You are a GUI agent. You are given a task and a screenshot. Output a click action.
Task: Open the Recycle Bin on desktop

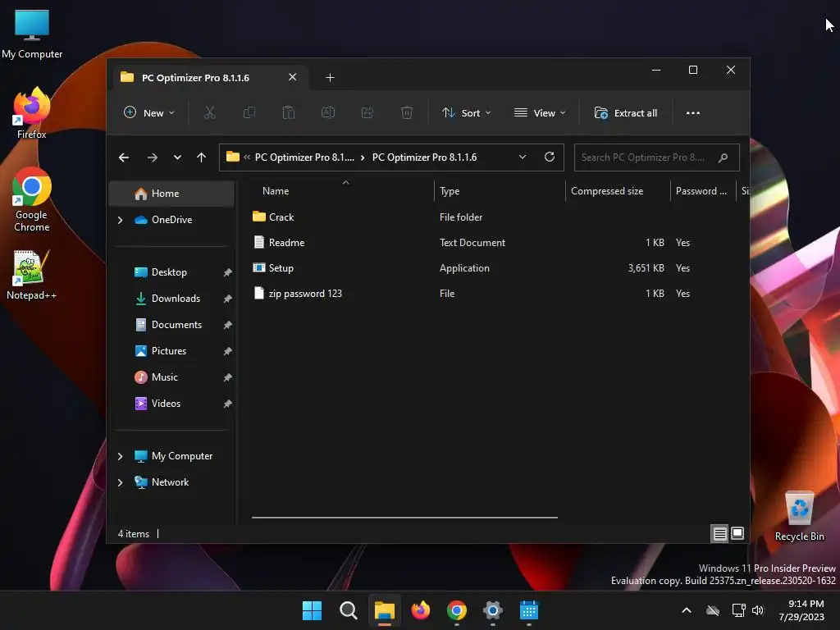(799, 517)
